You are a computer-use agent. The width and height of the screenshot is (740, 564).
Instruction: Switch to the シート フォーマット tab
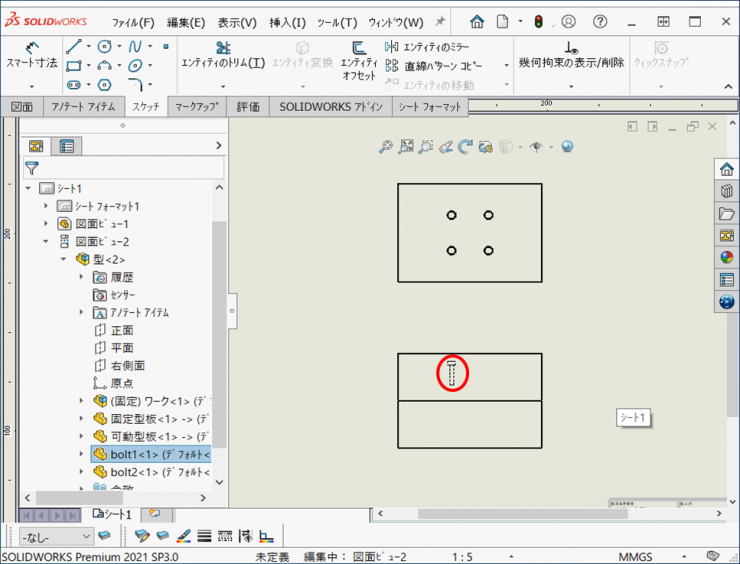click(x=429, y=107)
